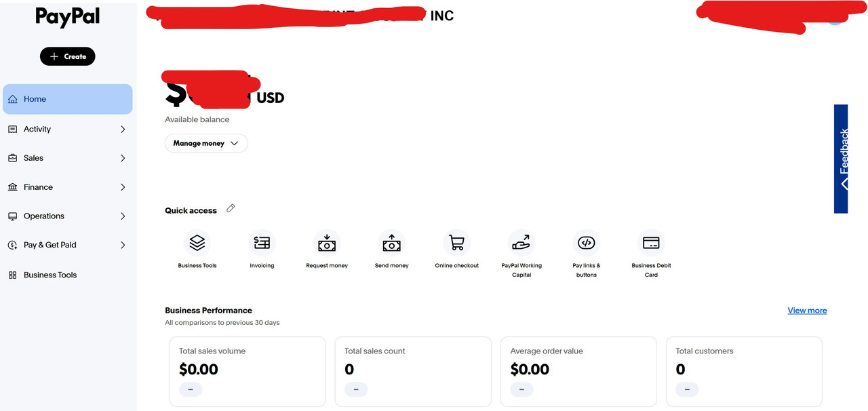Edit Quick access with the pencil icon
This screenshot has width=868, height=411.
click(231, 208)
